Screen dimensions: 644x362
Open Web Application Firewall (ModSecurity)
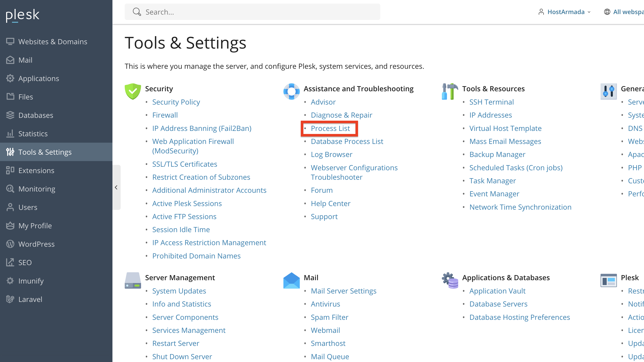(x=193, y=146)
